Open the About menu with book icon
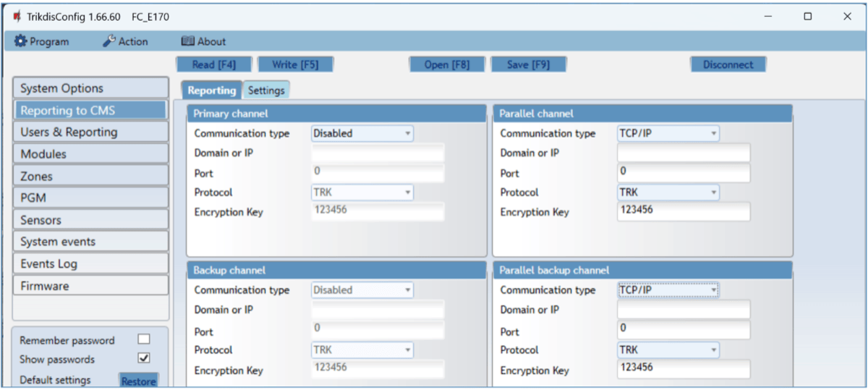 tap(203, 42)
